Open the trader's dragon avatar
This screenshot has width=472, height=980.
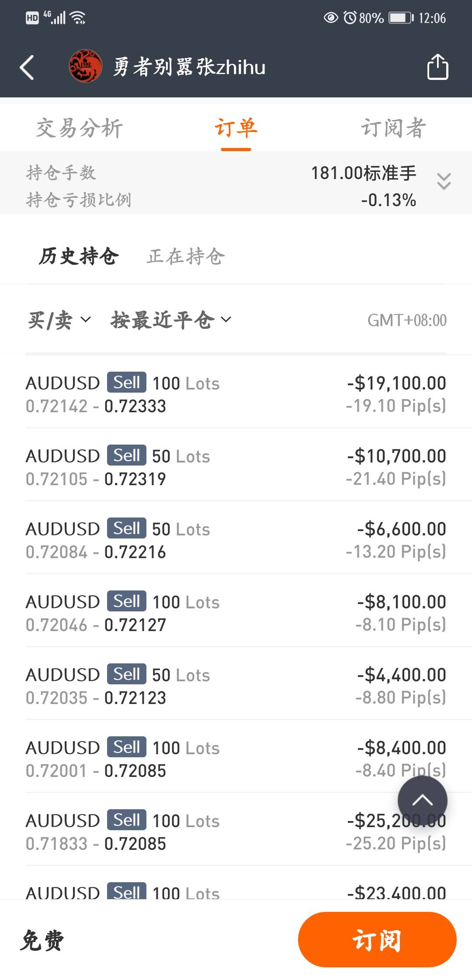coord(86,66)
